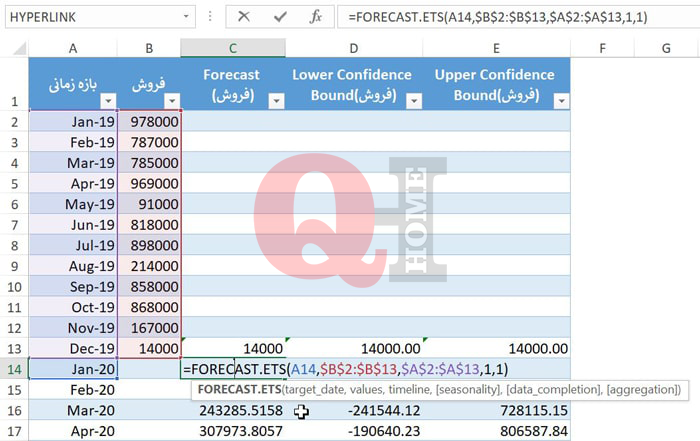Click the Cancel formula X icon
Viewport: 700px width, 441px height.
coord(244,17)
